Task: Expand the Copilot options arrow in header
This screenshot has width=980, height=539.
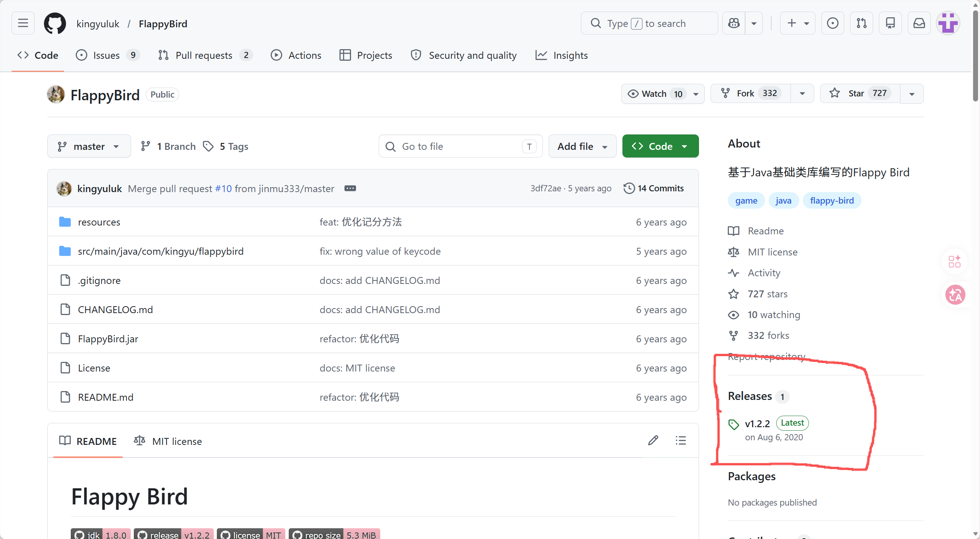Action: (x=754, y=23)
